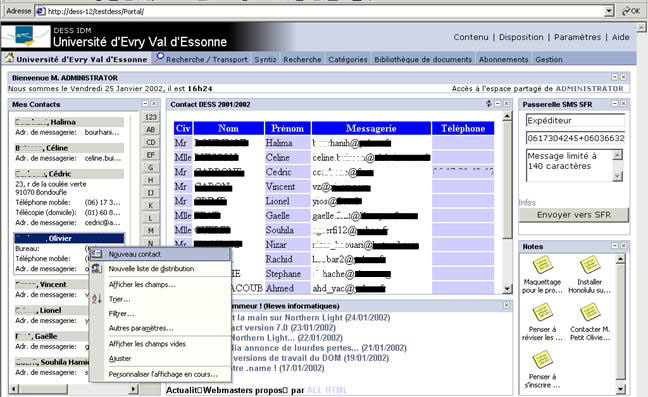Open the Gestion tab
Viewport: 648px width, 397px height.
point(549,59)
